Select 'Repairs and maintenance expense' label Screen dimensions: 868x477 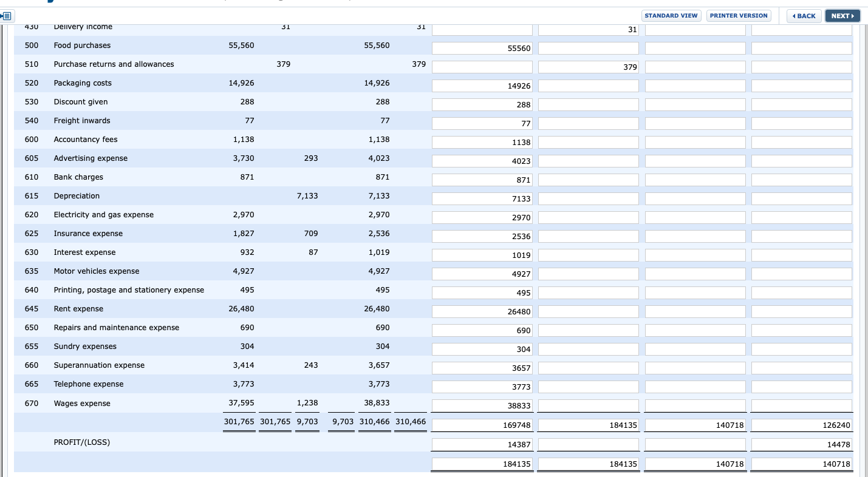click(117, 328)
